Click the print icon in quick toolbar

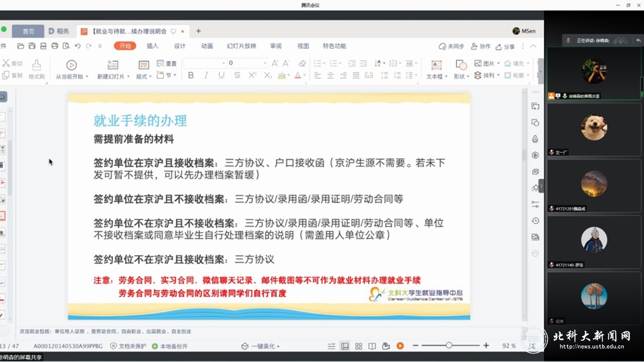point(55,46)
